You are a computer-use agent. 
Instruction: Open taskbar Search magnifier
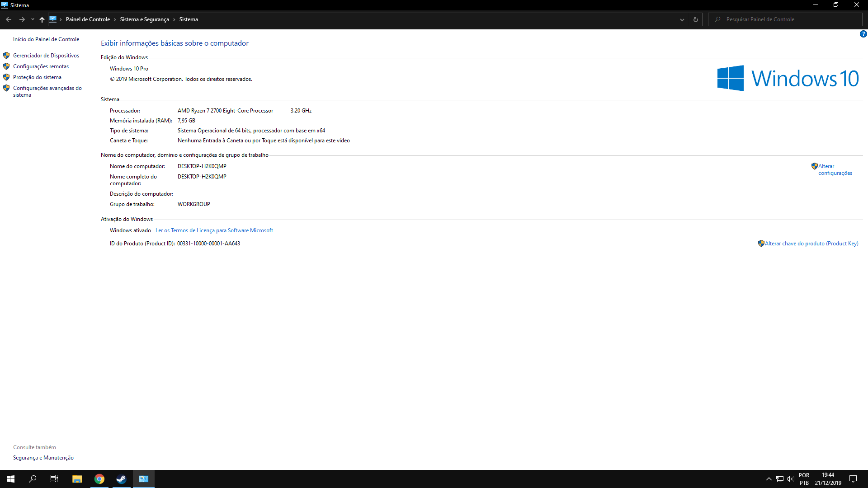coord(33,479)
